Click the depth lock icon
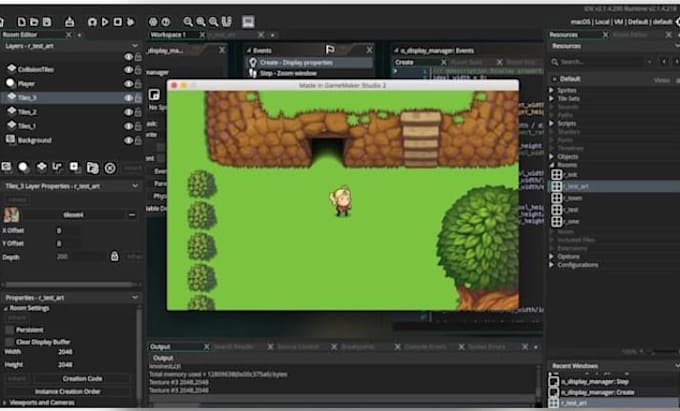The height and width of the screenshot is (411, 680). click(x=114, y=256)
